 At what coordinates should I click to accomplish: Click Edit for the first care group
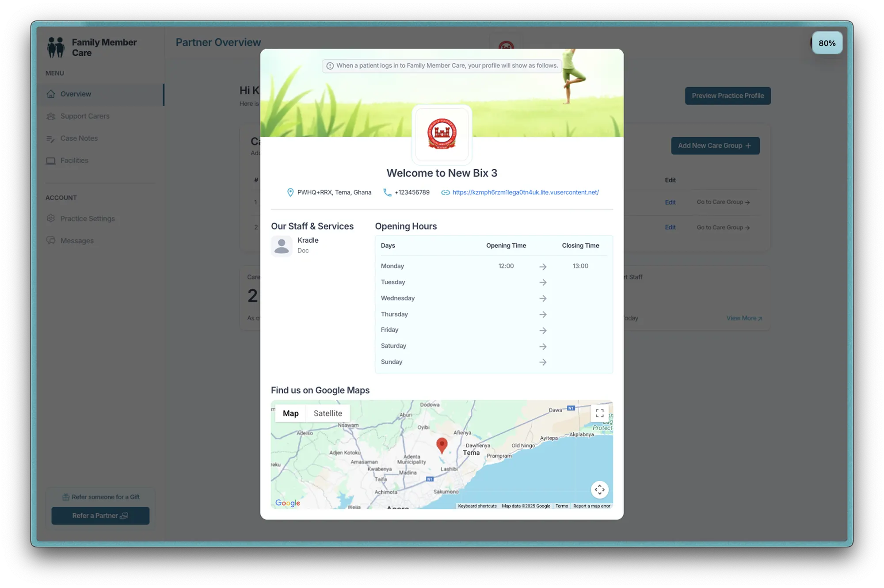pos(670,202)
